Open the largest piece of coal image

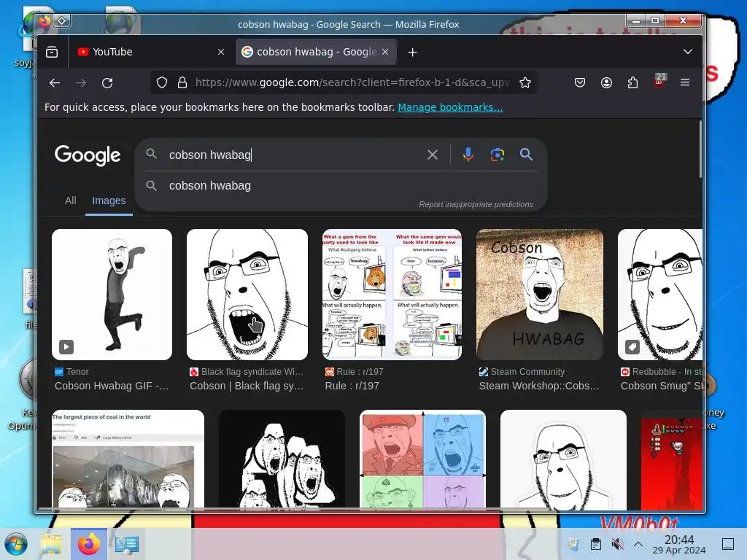[x=128, y=460]
